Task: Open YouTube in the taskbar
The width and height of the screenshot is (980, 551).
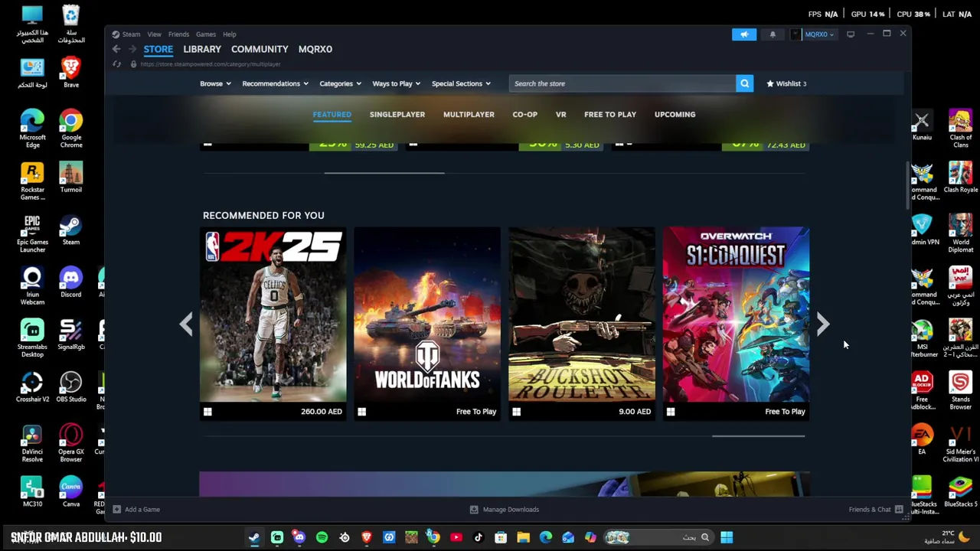Action: 456,537
